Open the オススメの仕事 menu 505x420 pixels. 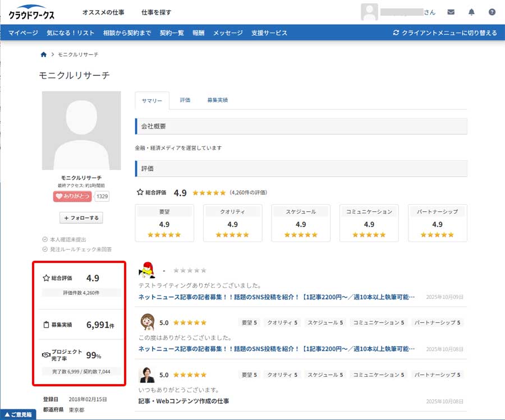point(103,12)
